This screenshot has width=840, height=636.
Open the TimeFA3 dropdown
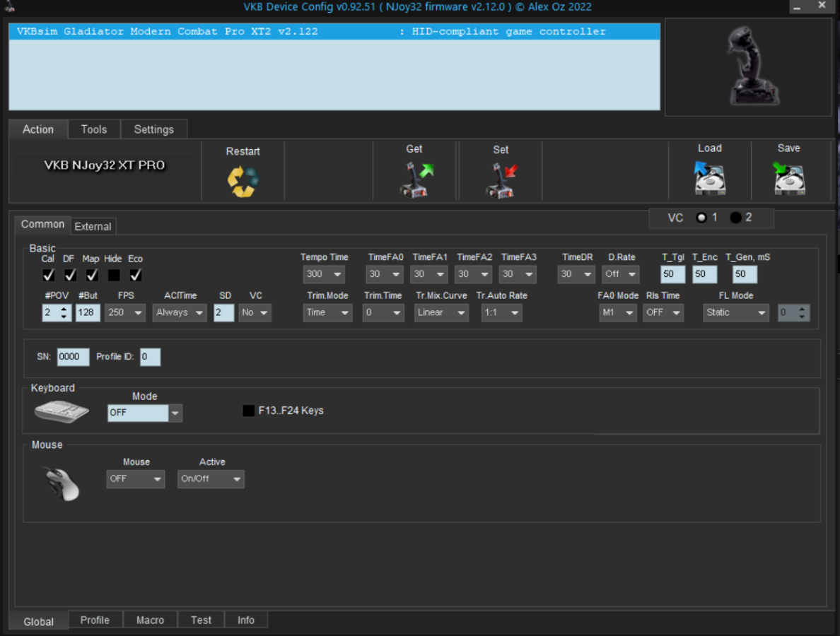tap(518, 274)
